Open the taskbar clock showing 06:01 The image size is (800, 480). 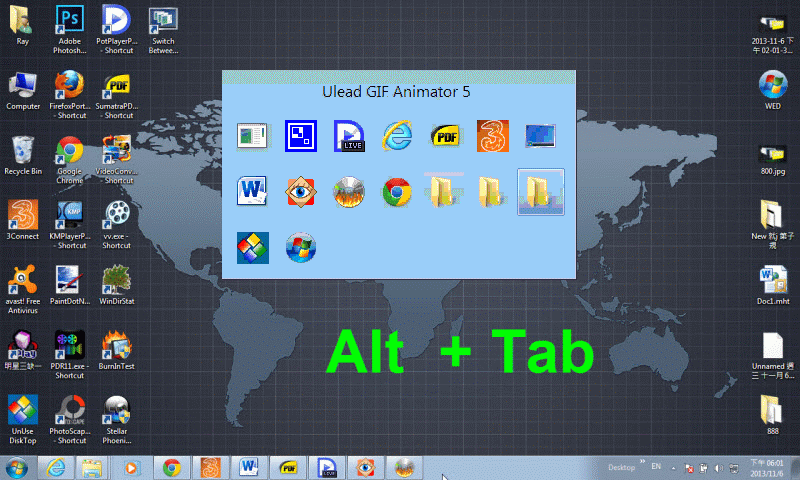[766, 468]
